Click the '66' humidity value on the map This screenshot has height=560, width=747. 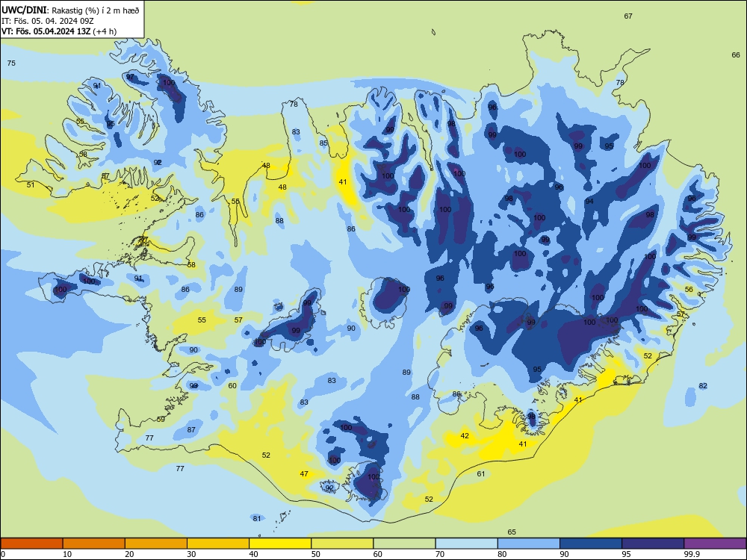tap(736, 55)
